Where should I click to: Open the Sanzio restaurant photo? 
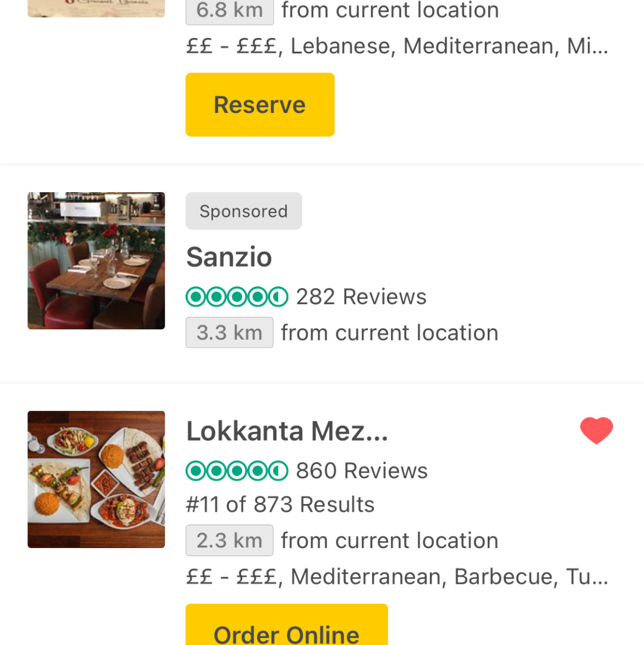tap(96, 261)
